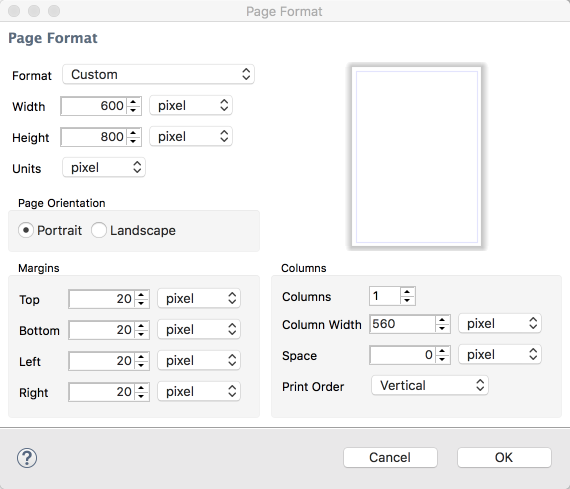
Task: Decrease Height with the down stepper arrow
Action: [133, 141]
